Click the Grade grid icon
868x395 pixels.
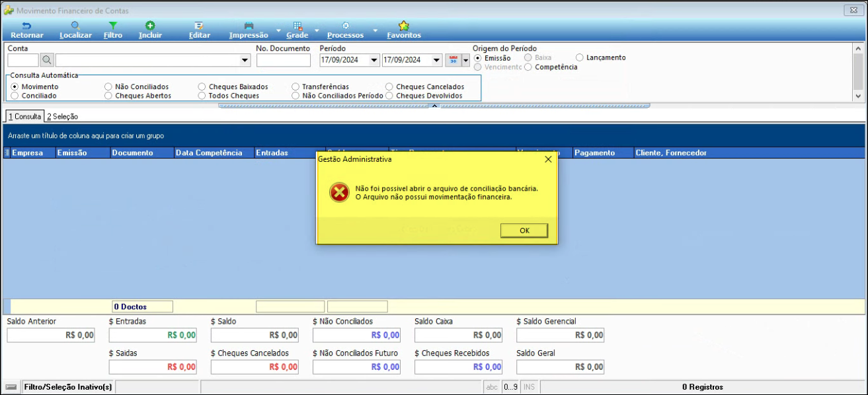[298, 25]
